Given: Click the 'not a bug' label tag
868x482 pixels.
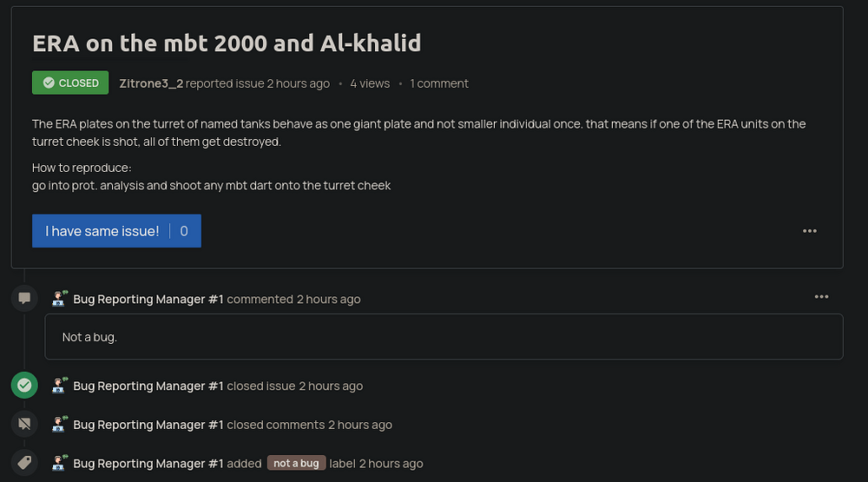Looking at the screenshot, I should (x=297, y=463).
